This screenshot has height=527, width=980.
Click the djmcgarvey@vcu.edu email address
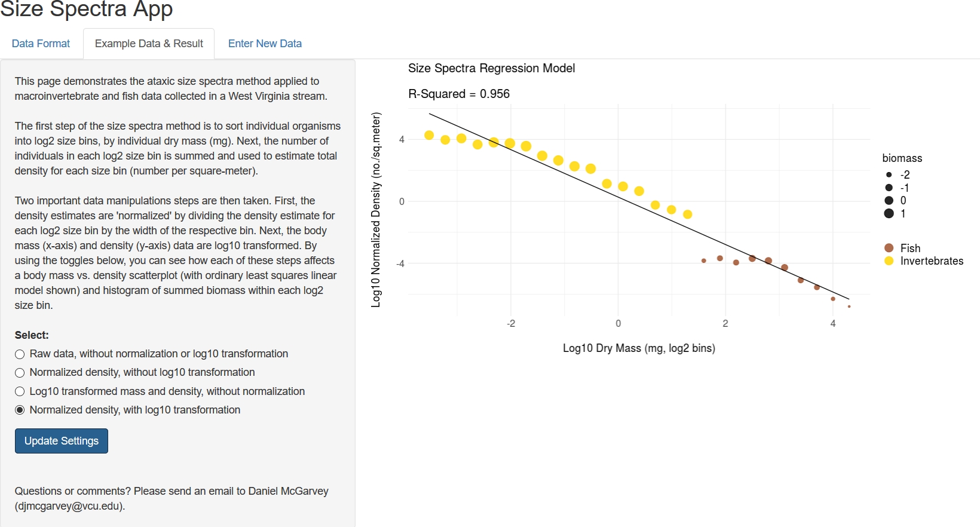(70, 506)
